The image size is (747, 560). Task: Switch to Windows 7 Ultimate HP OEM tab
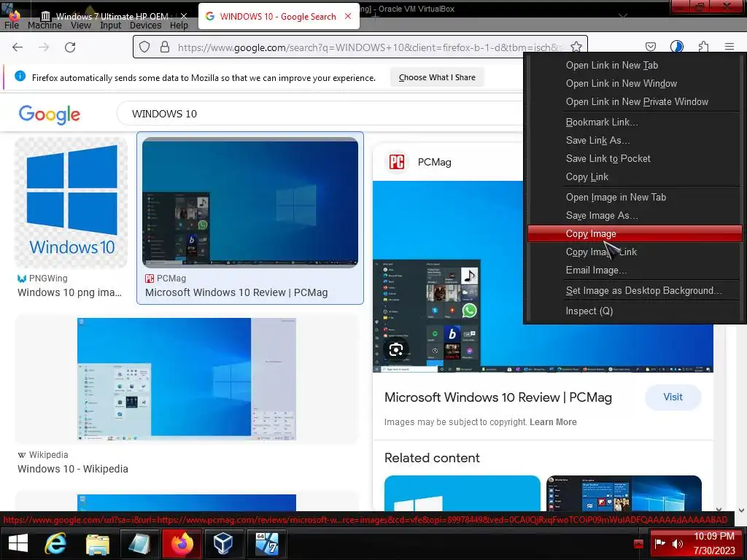pos(112,16)
